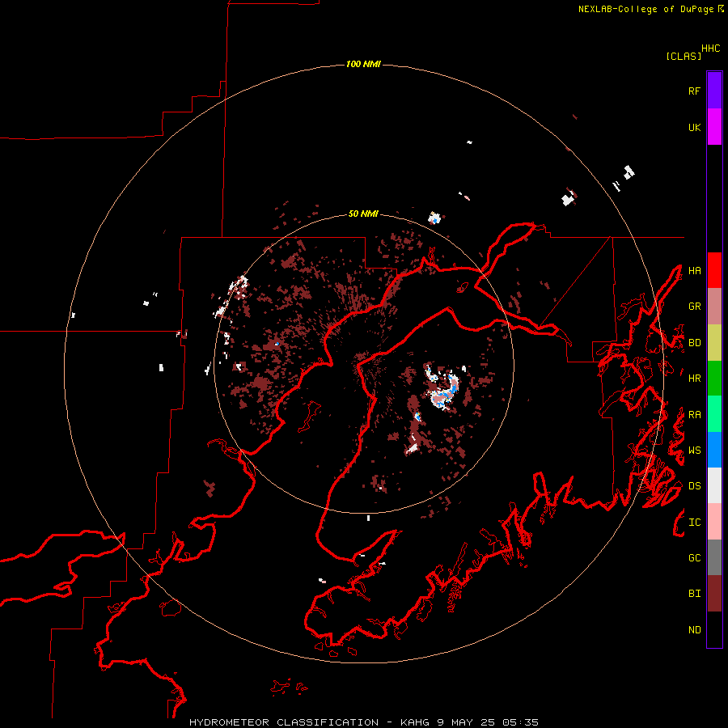The image size is (728, 728).
Task: Click the ND legend label
Action: (x=694, y=629)
